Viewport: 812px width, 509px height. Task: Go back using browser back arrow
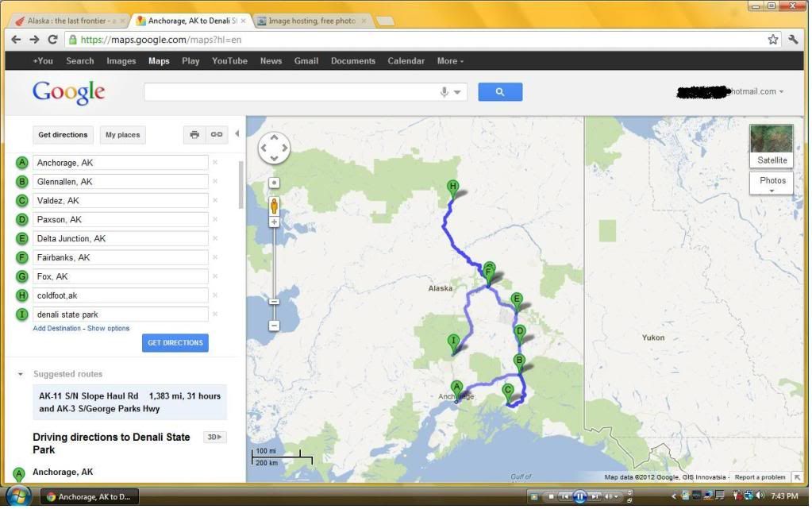(16, 40)
